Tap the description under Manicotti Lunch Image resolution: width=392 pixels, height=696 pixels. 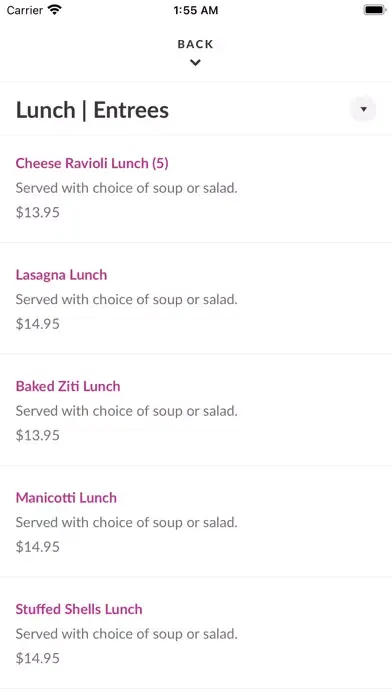click(x=127, y=522)
